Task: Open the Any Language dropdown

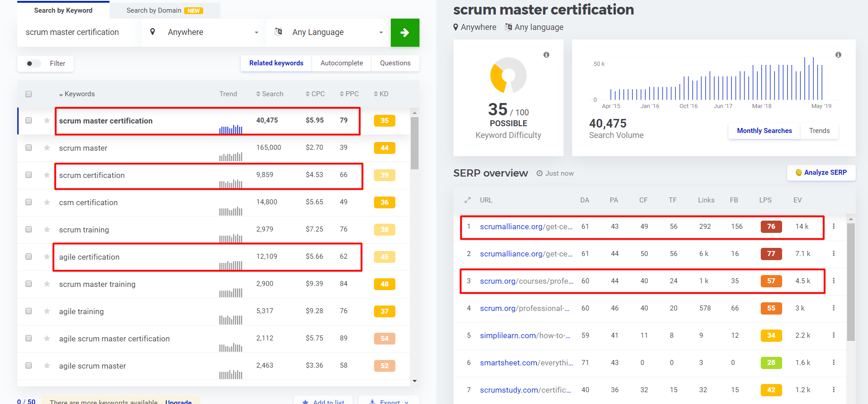Action: [328, 32]
